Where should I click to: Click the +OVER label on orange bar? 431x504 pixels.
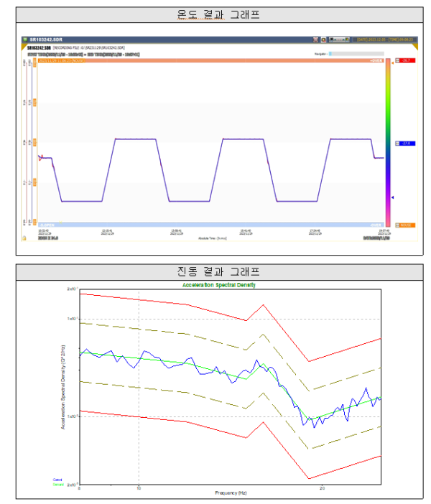[376, 60]
